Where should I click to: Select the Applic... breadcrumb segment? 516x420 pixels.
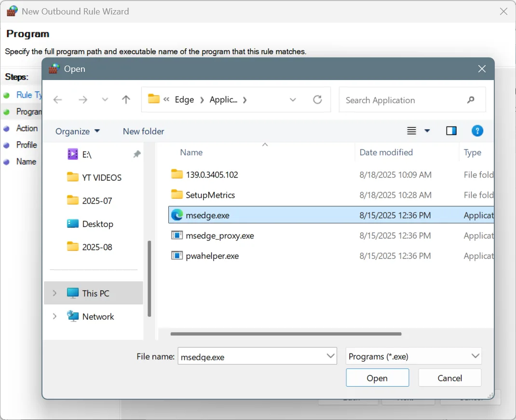coord(223,99)
